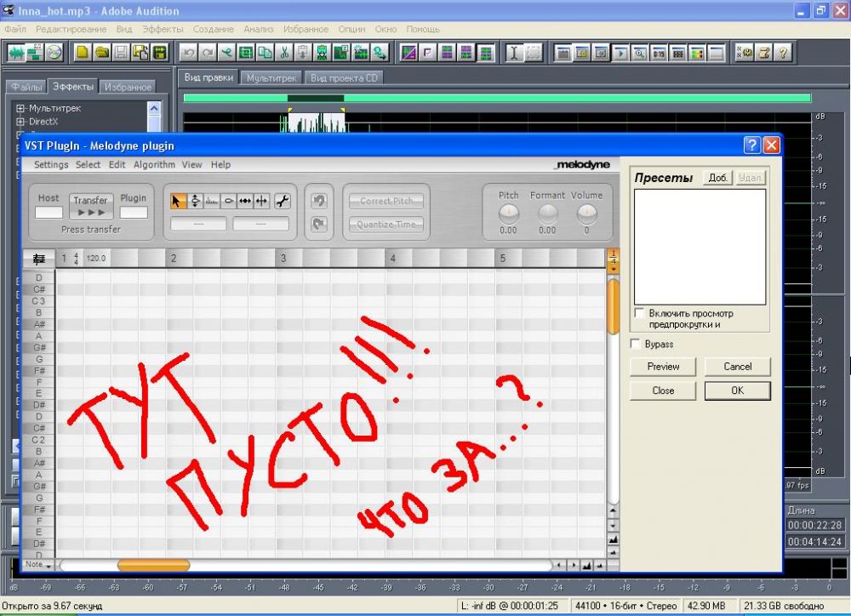Open Melodyne wrench settings icon

coord(283,202)
